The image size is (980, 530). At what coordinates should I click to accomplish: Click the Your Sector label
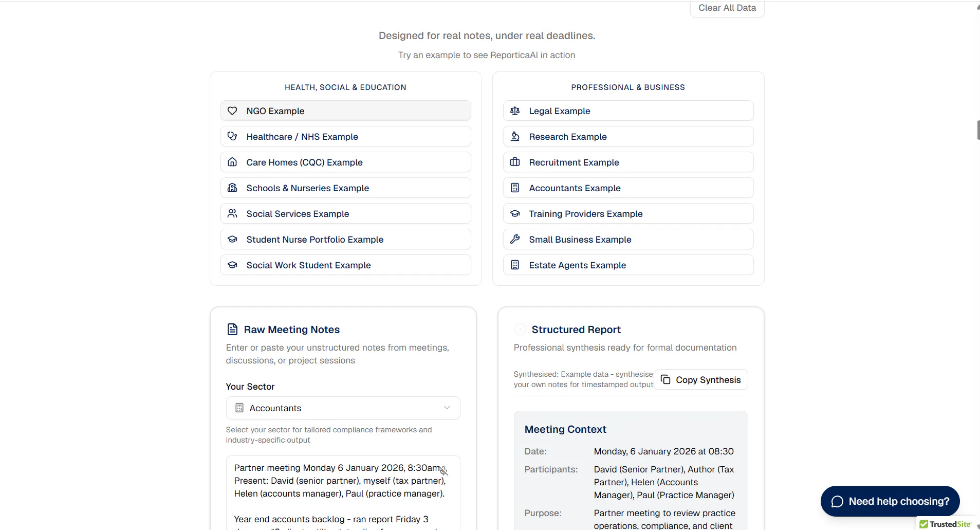(250, 387)
